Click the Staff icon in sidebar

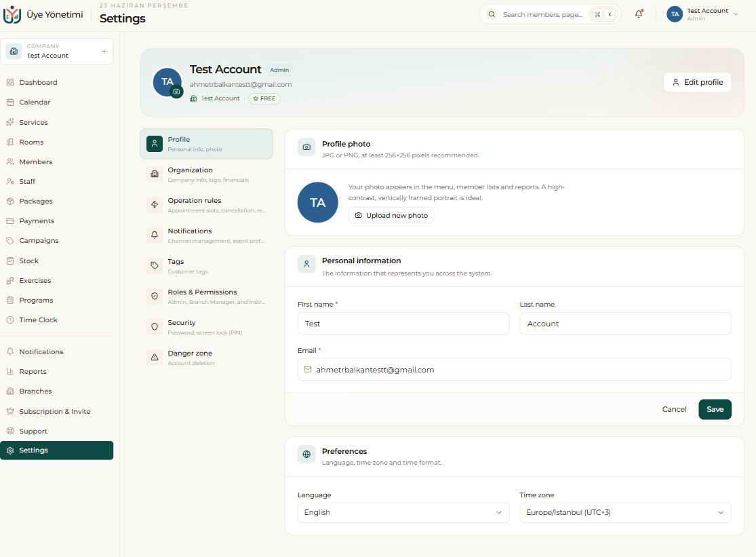point(10,182)
